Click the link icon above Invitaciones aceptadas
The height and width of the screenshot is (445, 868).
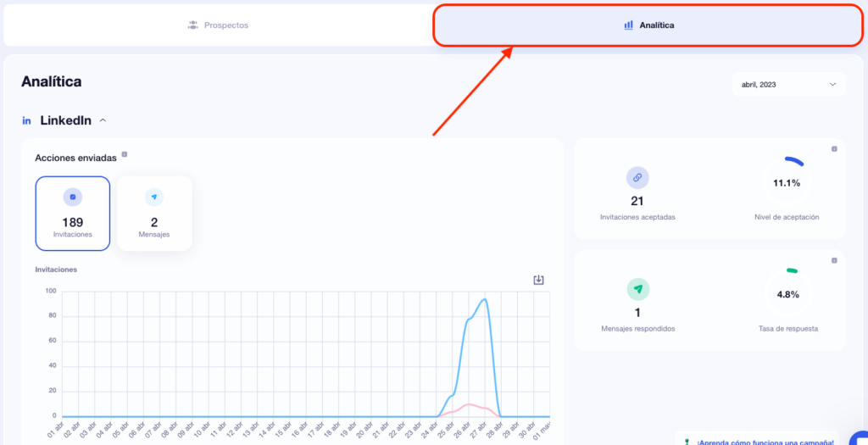pos(637,177)
